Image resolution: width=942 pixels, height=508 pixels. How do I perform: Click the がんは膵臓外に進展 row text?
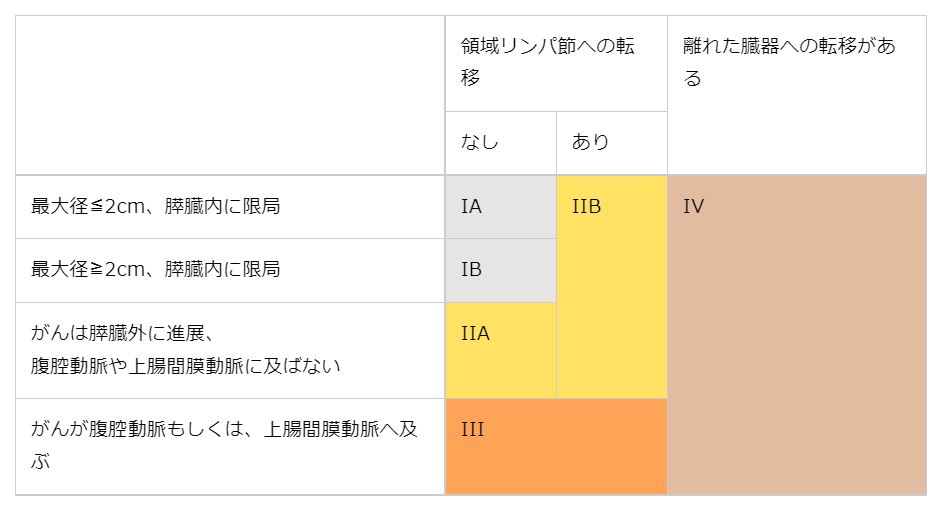coord(122,333)
